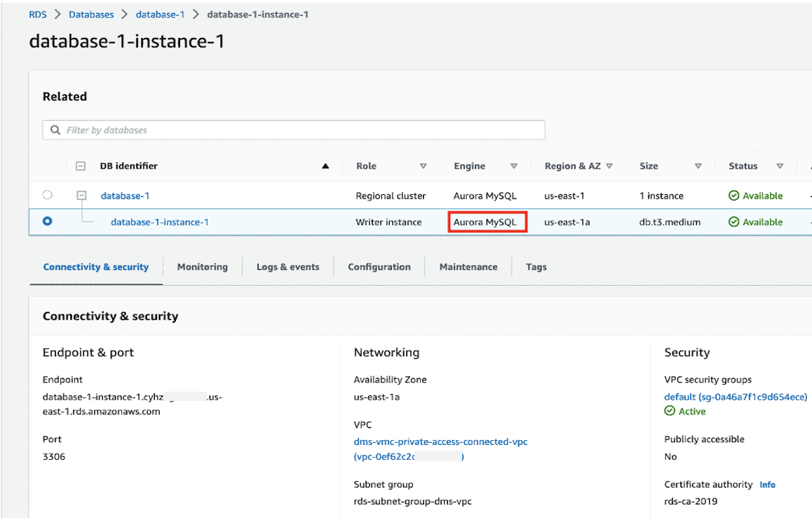
Task: Open the Logs & events tab
Action: pos(288,267)
